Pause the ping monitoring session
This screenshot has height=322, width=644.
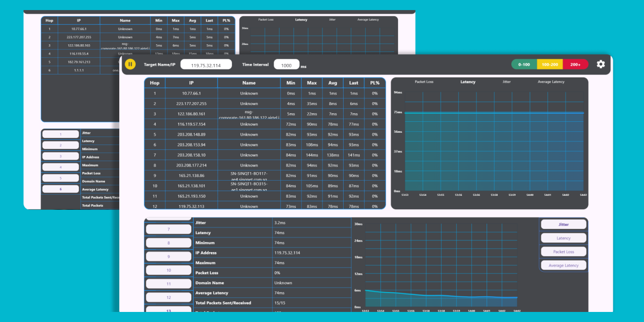click(x=130, y=64)
